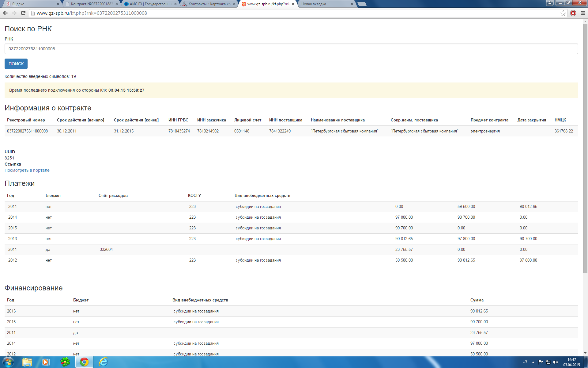Screen dimensions: 588x368
Task: Open the Windows Start menu
Action: tap(8, 362)
